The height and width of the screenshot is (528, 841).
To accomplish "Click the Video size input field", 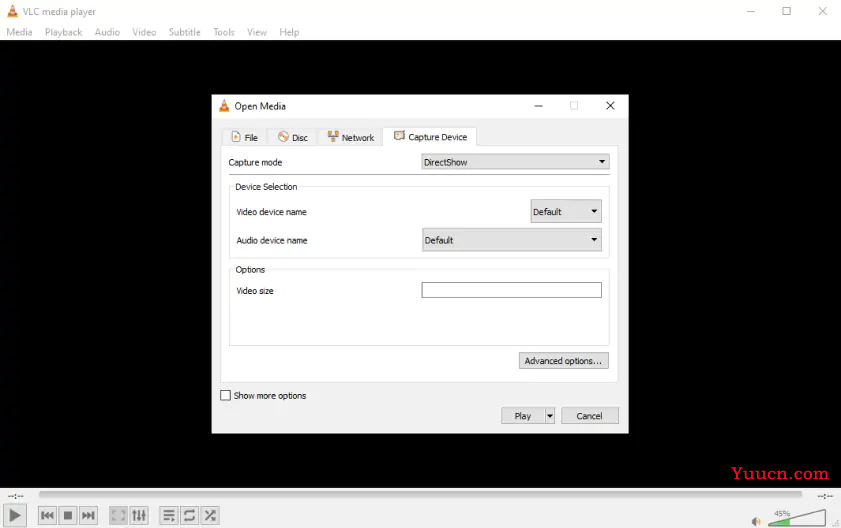I will coord(512,290).
